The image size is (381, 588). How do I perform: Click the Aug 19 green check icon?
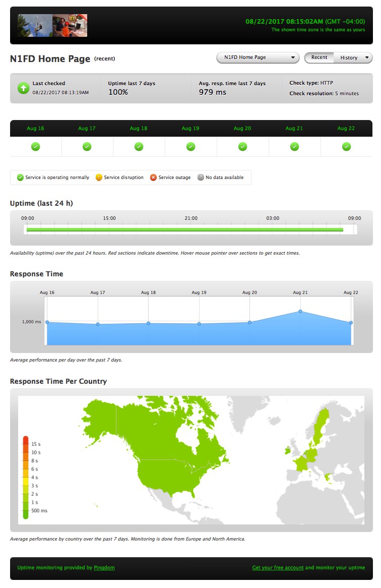tap(190, 147)
